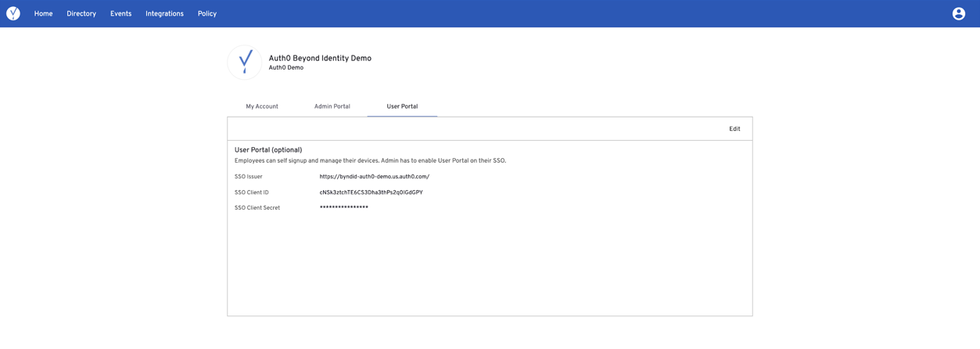The image size is (980, 349).
Task: Click the User Portal (optional) heading
Action: pos(268,150)
